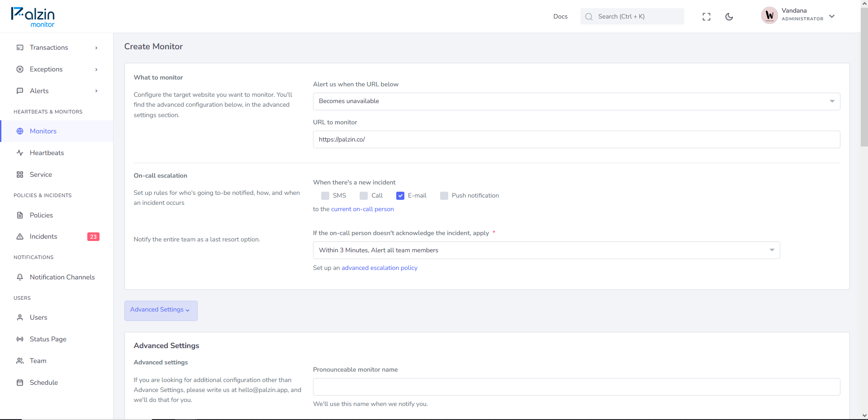Open the Heartbeats menu item
The width and height of the screenshot is (868, 420).
[x=57, y=153]
